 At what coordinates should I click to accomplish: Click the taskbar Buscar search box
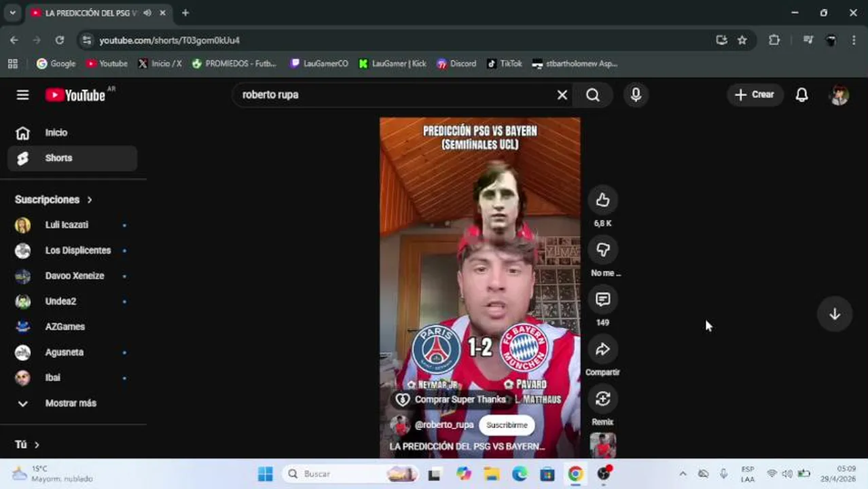coord(350,474)
